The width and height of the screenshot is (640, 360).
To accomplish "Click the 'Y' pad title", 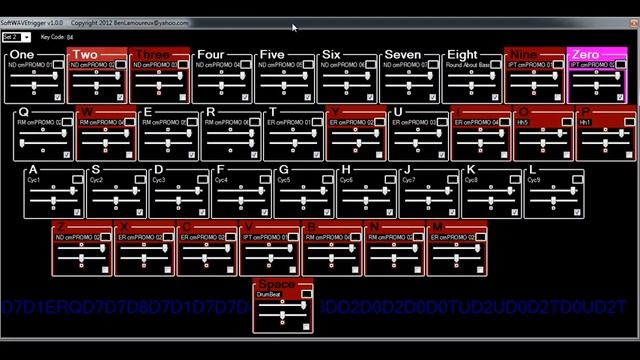I will 336,112.
